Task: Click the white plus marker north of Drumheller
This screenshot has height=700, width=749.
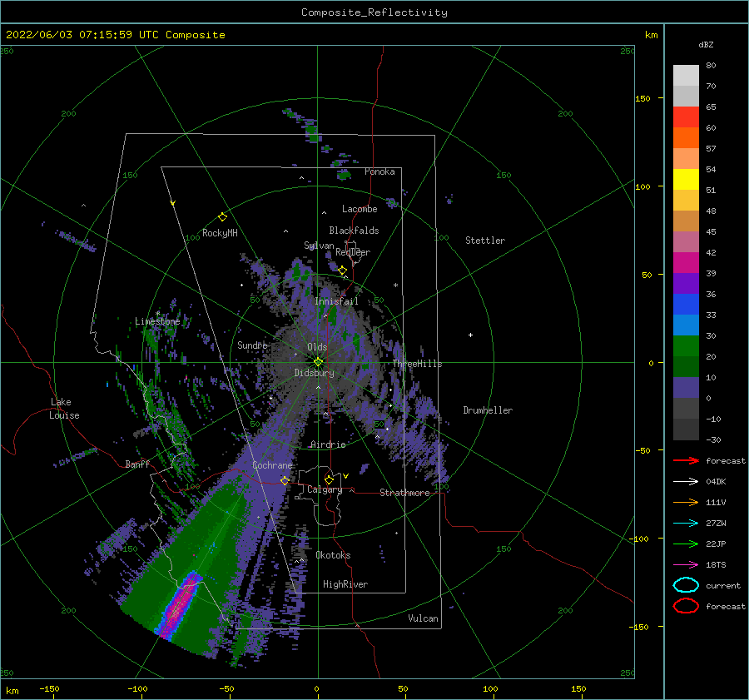Action: [470, 335]
